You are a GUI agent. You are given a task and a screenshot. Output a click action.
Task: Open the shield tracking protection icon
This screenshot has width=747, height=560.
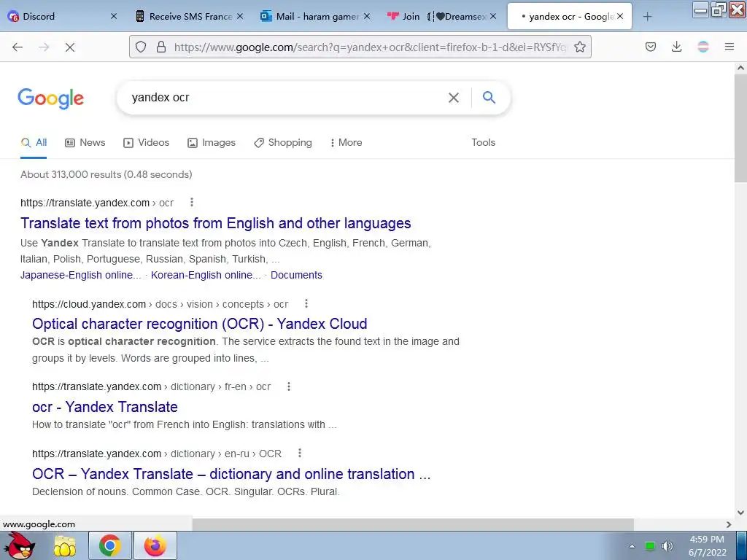pyautogui.click(x=141, y=47)
